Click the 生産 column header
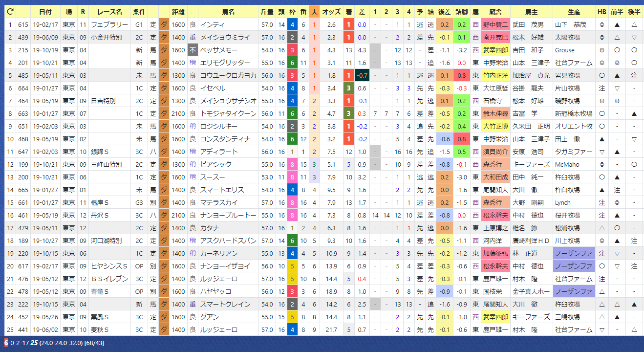 (x=574, y=12)
